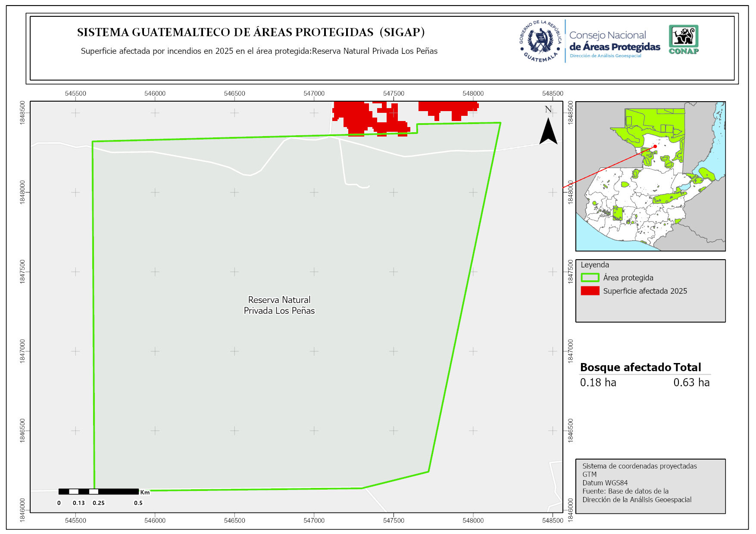Viewport: 756px width, 534px height.
Task: Select the green Área protegida legend symbol
Action: [590, 278]
